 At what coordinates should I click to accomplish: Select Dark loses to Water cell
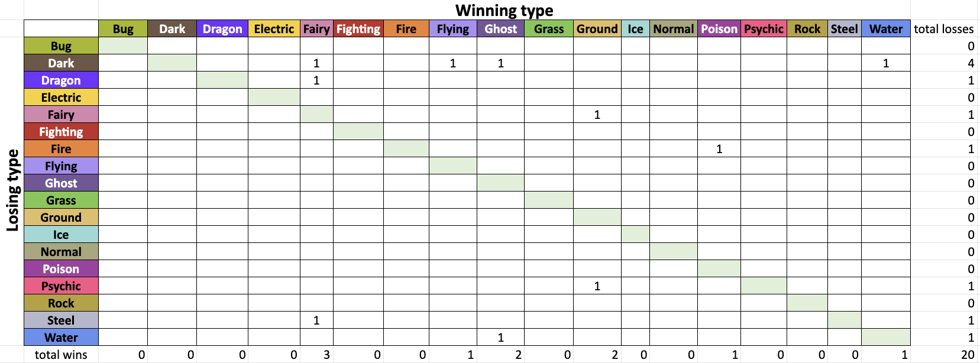tap(886, 63)
